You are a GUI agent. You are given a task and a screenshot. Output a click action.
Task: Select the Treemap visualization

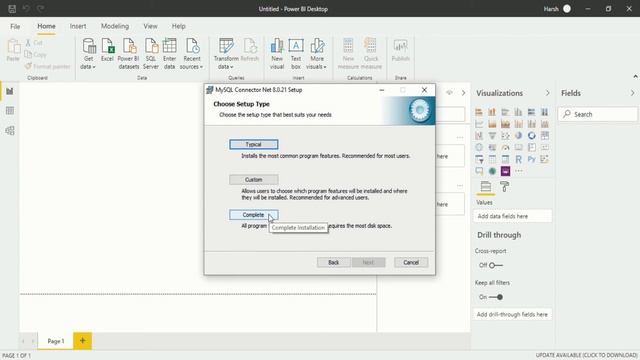tap(544, 136)
